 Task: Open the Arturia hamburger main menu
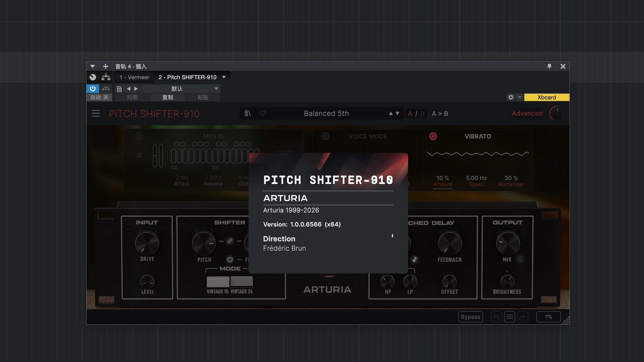tap(96, 114)
